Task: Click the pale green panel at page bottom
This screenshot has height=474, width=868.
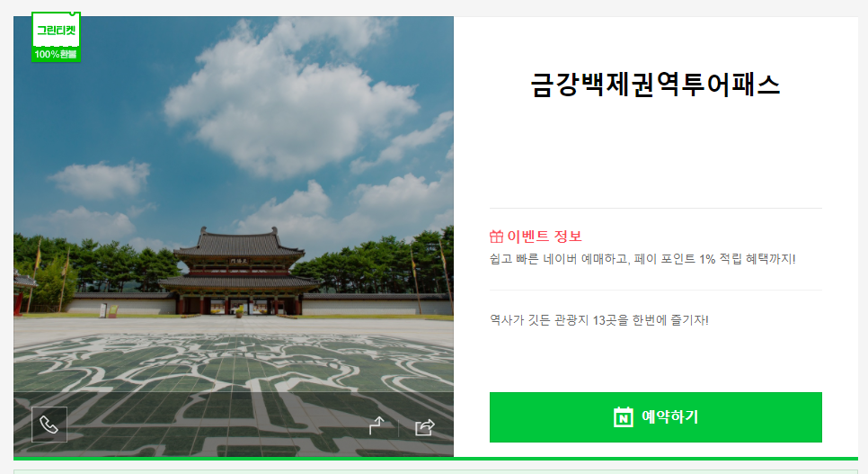Action: 436,472
